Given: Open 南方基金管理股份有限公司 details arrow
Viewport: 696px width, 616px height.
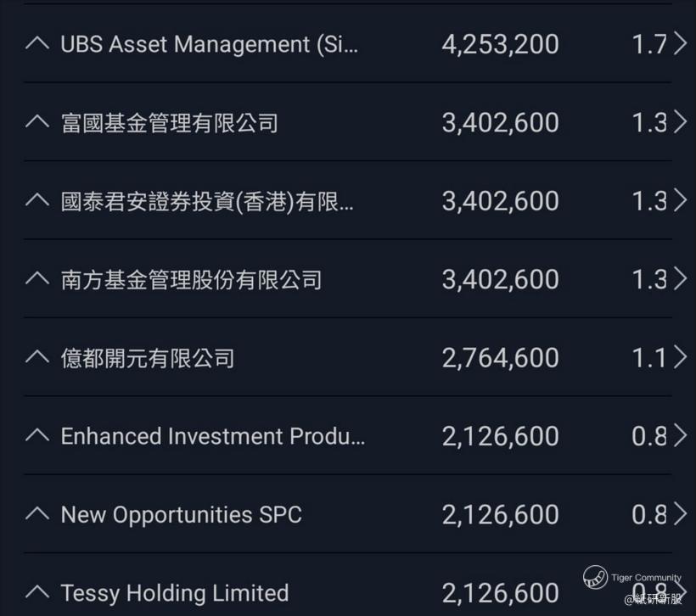Looking at the screenshot, I should (x=680, y=278).
